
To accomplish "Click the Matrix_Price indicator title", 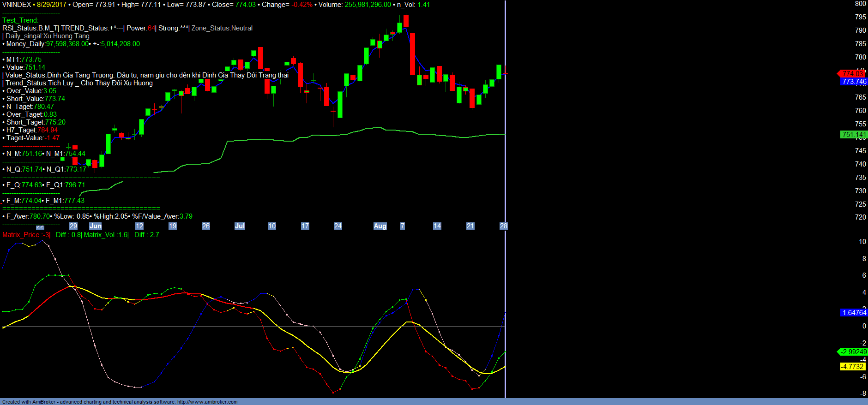I will point(21,235).
